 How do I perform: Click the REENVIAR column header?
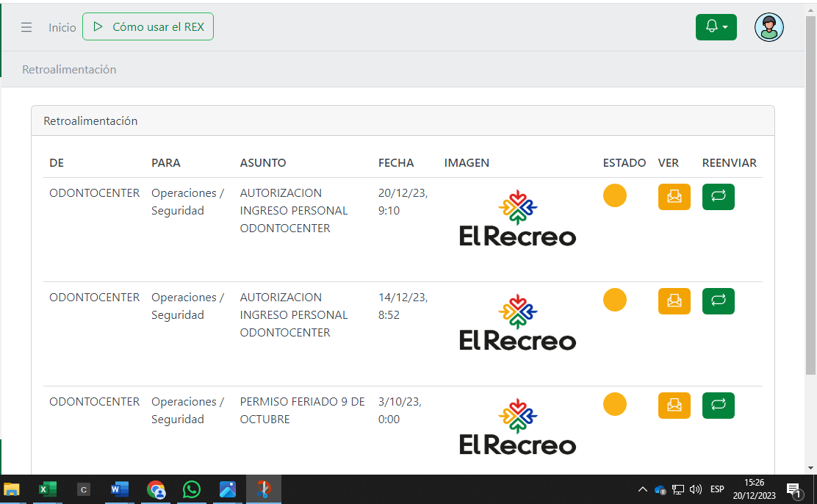(729, 162)
